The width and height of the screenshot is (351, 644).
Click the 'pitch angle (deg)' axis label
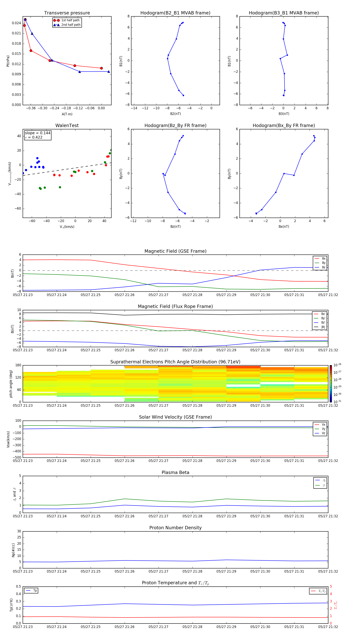11,384
